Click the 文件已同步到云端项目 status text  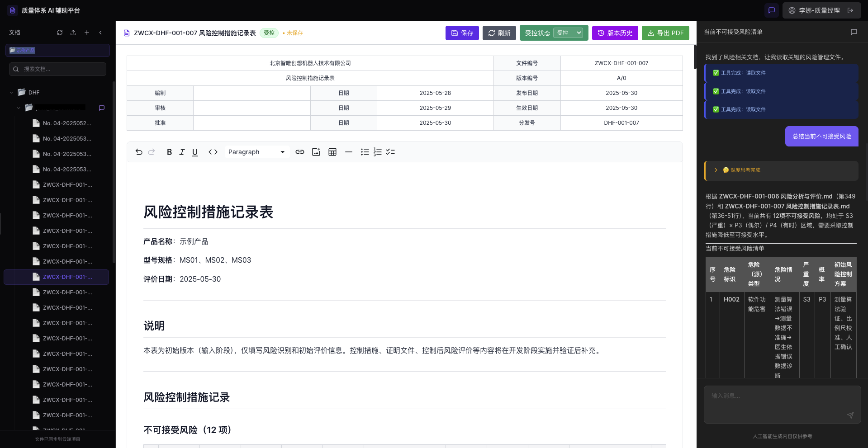coord(57,439)
